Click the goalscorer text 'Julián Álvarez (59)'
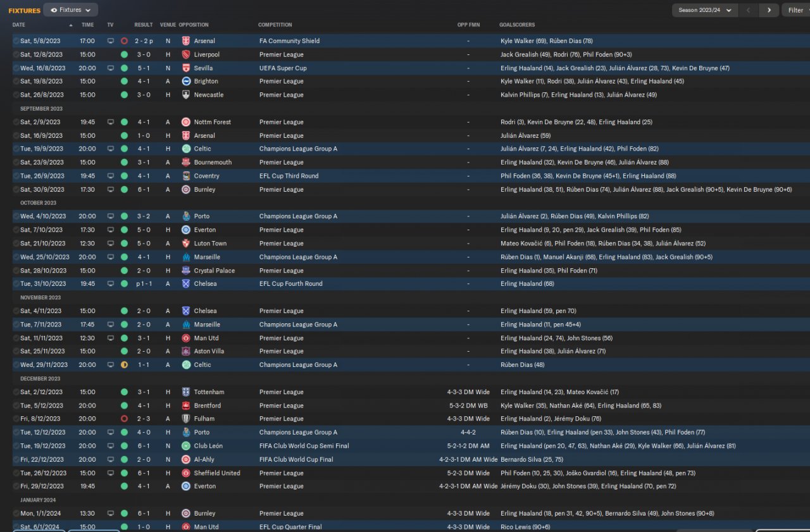Screen dimensions: 810x532 (525, 136)
